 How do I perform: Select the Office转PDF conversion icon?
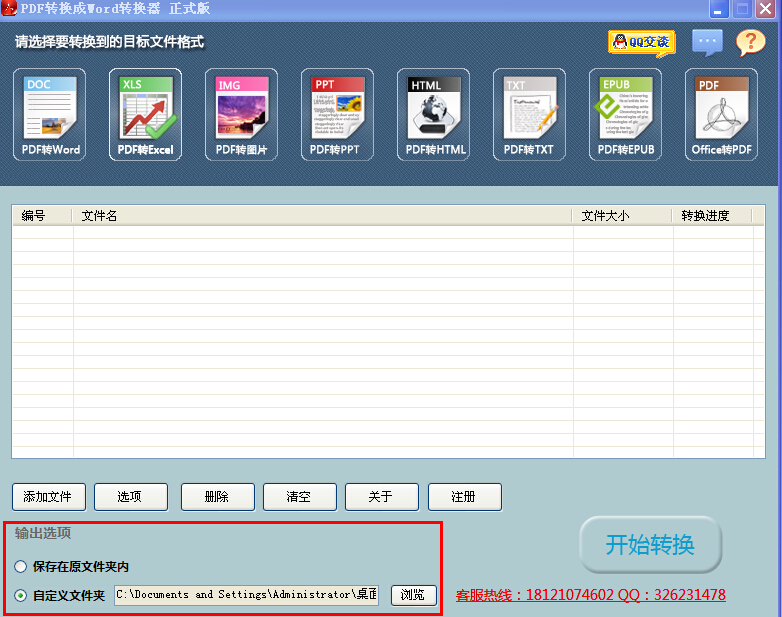pyautogui.click(x=721, y=114)
